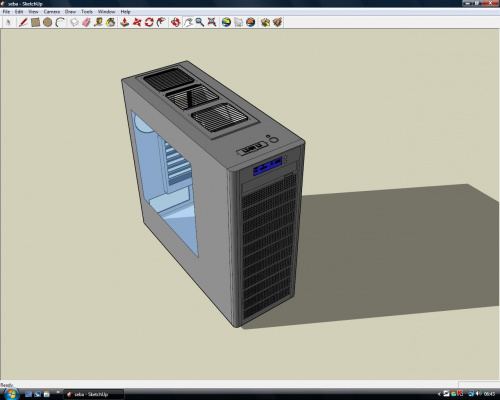The image size is (500, 400).
Task: Select the Orbit tool
Action: tap(176, 22)
